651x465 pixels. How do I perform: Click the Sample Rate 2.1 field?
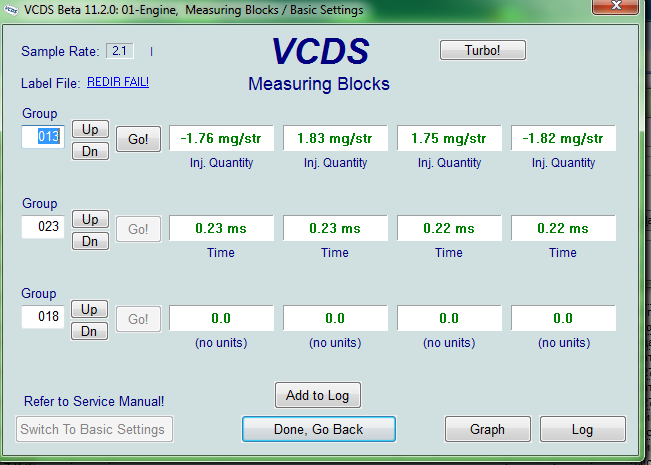click(120, 51)
